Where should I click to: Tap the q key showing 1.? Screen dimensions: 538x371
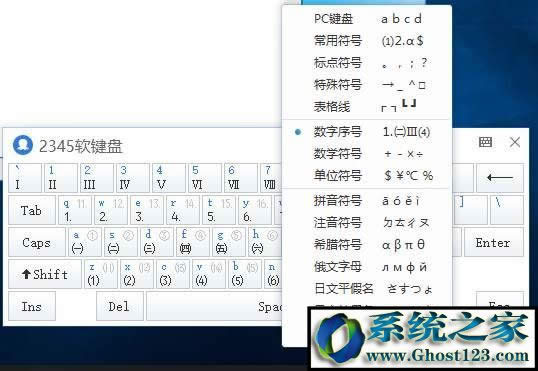(x=75, y=210)
